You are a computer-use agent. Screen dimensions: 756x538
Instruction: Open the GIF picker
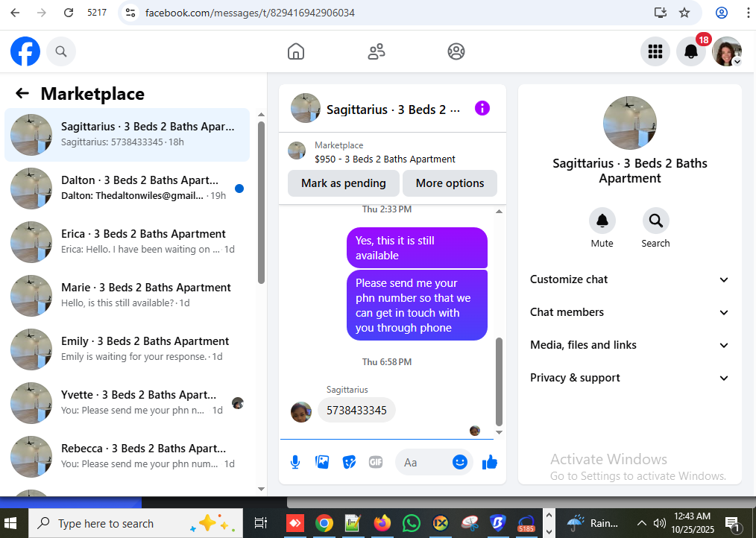(376, 462)
